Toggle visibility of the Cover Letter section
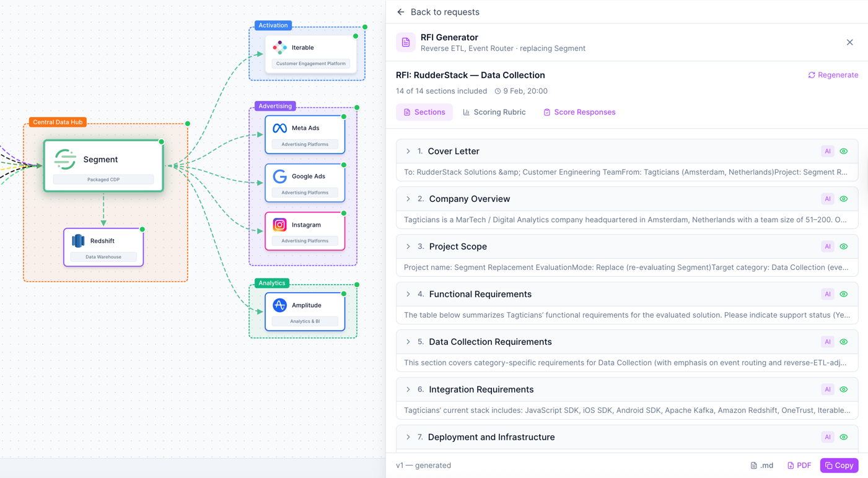The height and width of the screenshot is (478, 868). pos(843,150)
